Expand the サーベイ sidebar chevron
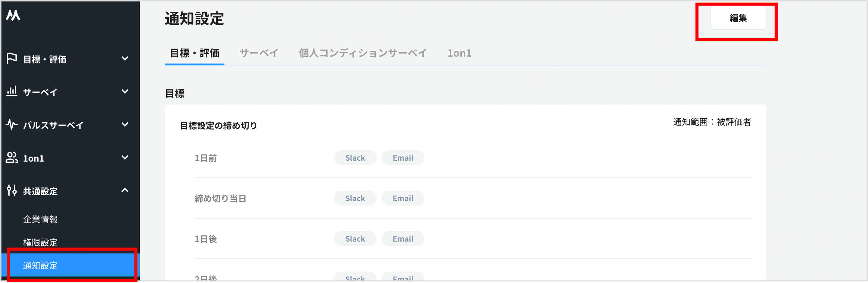This screenshot has width=868, height=283. point(125,91)
